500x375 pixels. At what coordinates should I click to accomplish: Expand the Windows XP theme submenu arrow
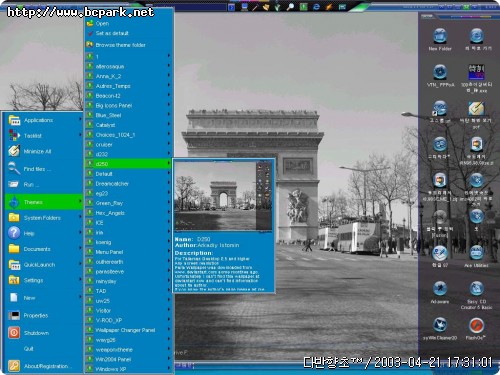[169, 368]
